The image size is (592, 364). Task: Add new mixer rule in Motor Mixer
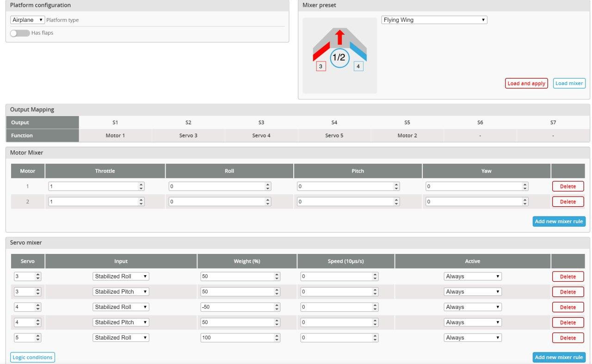(x=559, y=221)
